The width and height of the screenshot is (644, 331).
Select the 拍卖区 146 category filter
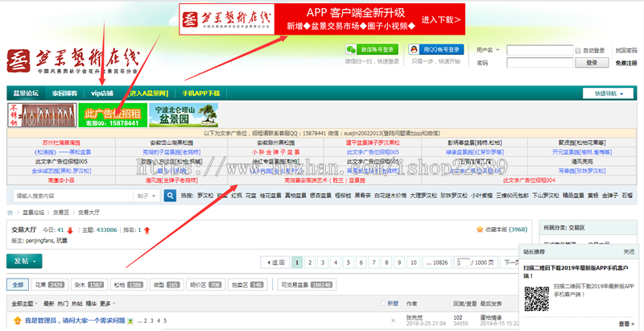click(x=248, y=284)
